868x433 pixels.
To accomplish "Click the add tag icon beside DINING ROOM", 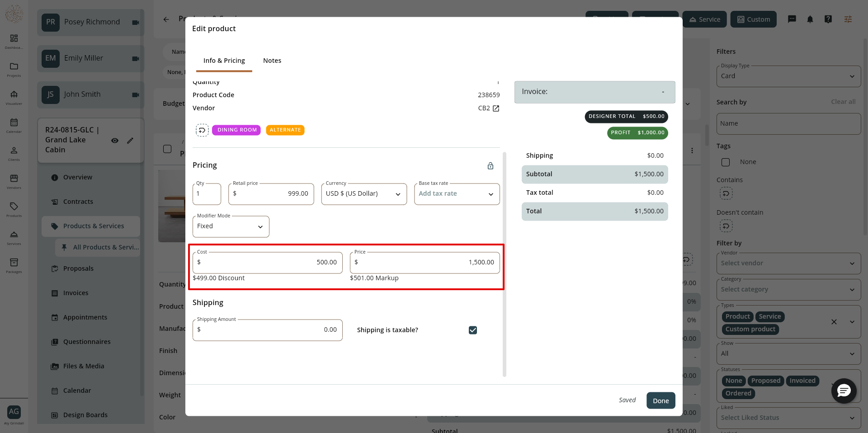I will [202, 130].
